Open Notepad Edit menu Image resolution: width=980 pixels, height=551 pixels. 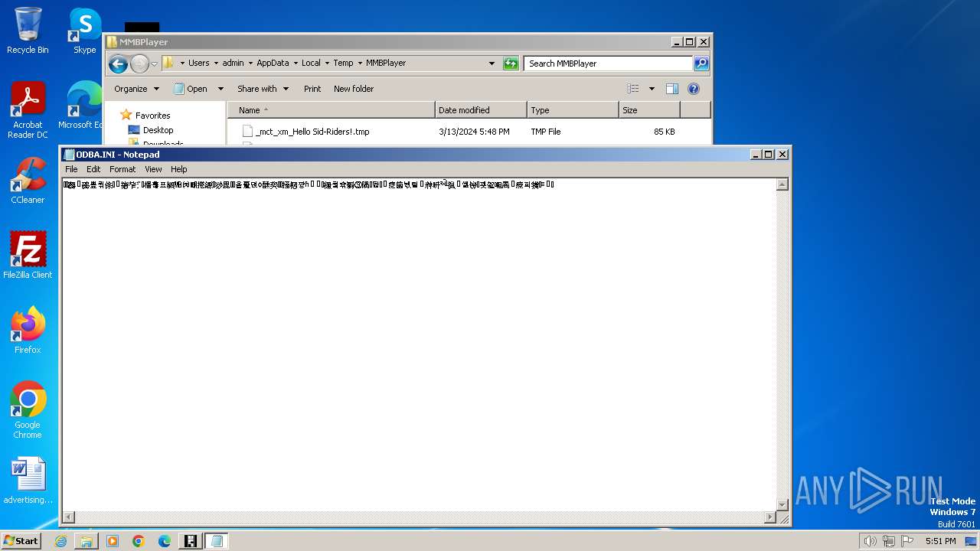[x=93, y=169]
